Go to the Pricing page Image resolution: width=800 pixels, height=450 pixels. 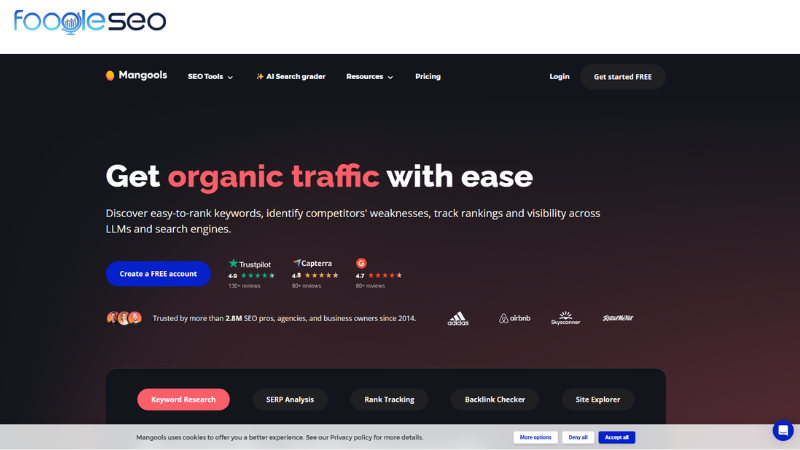tap(428, 77)
